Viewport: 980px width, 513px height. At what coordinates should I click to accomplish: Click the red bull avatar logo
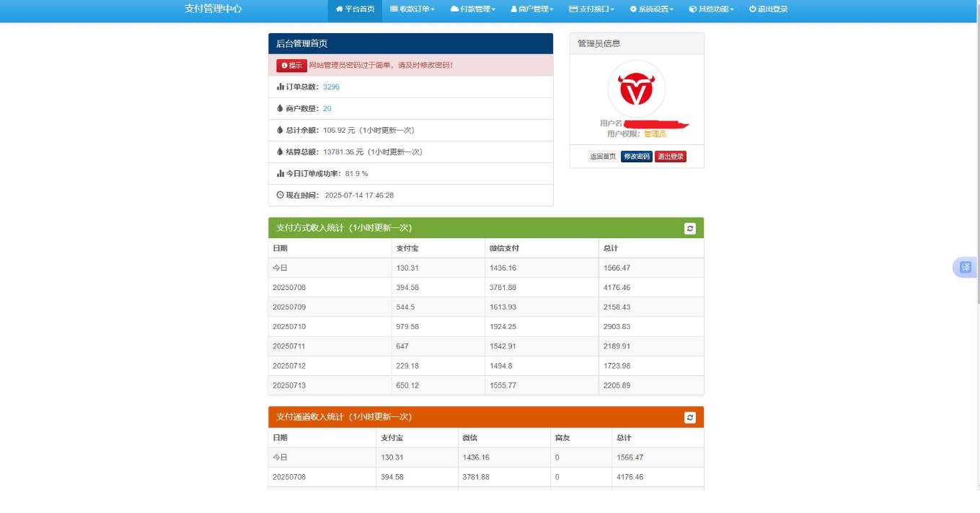click(636, 89)
